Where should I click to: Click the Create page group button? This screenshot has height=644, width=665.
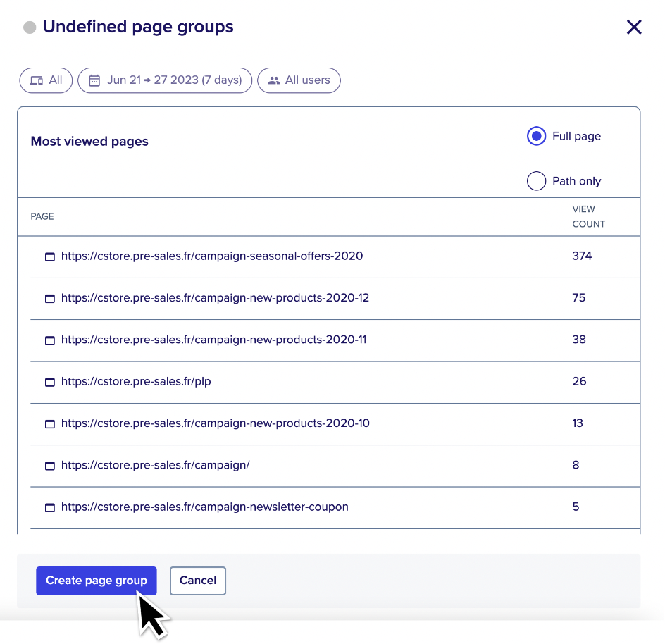tap(97, 581)
